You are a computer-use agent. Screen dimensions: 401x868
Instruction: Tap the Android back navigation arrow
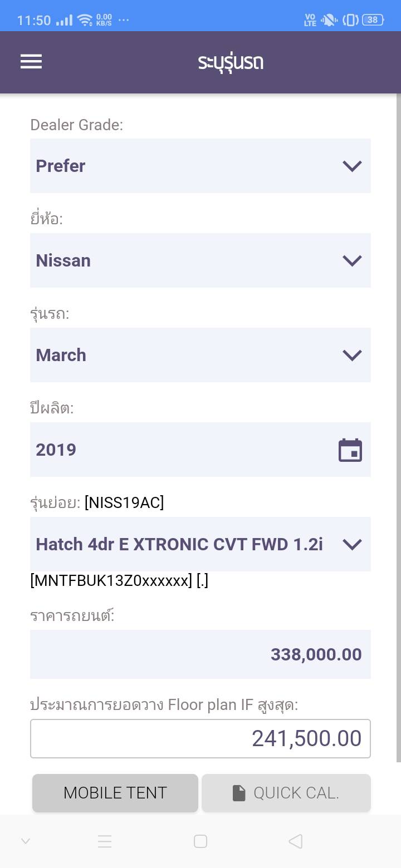coord(296,841)
